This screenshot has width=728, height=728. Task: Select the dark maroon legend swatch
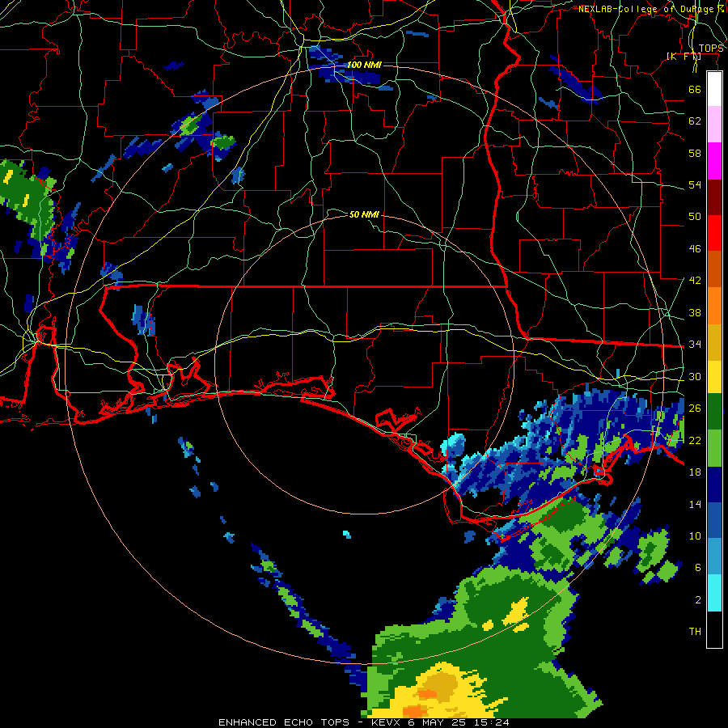(x=714, y=197)
